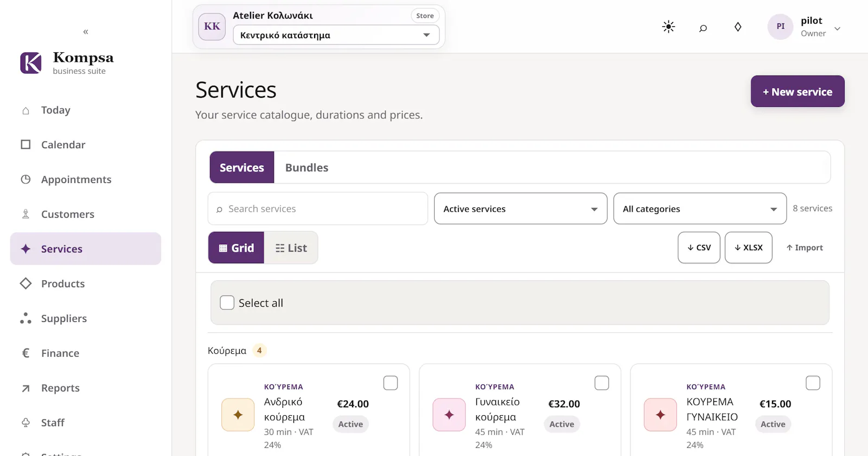Check the Select all checkbox

[x=227, y=302]
